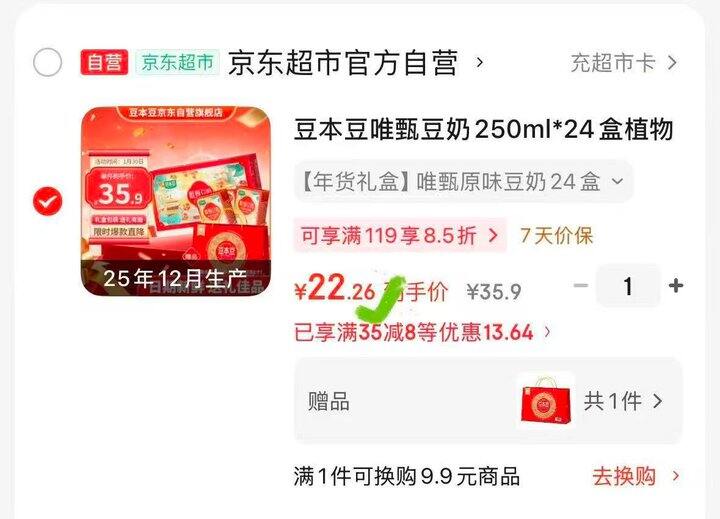The width and height of the screenshot is (720, 519).
Task: Decrease quantity with the minus icon
Action: (581, 286)
